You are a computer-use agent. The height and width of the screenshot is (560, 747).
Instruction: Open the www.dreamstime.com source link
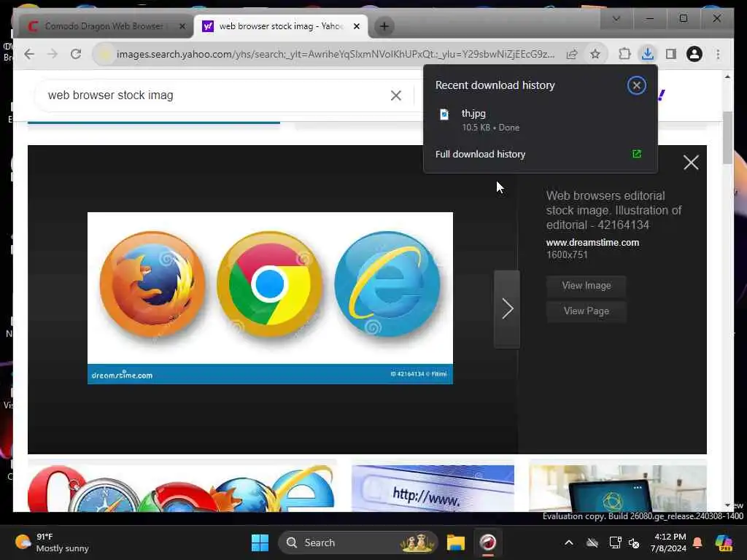[x=592, y=242]
